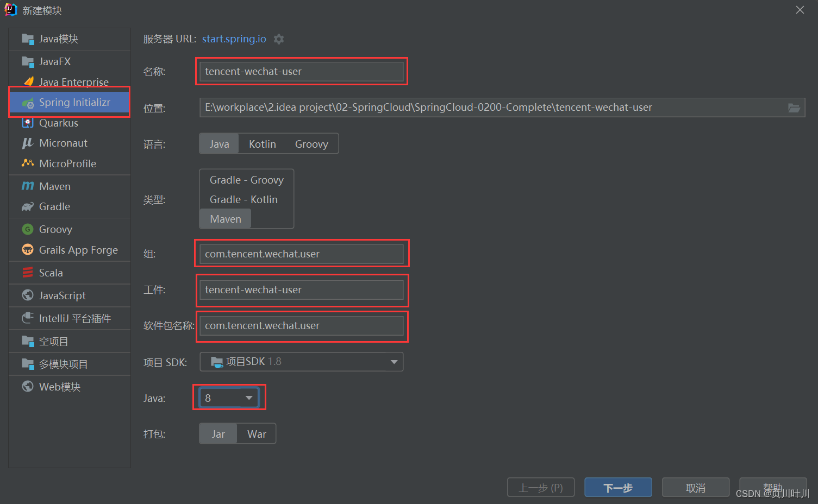Click the 取消 button
This screenshot has height=504, width=818.
696,488
